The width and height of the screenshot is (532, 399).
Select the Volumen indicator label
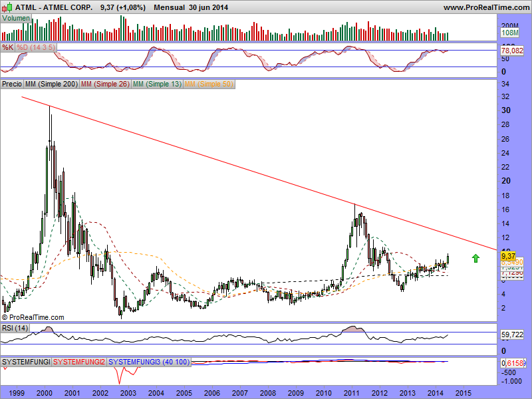(16, 19)
